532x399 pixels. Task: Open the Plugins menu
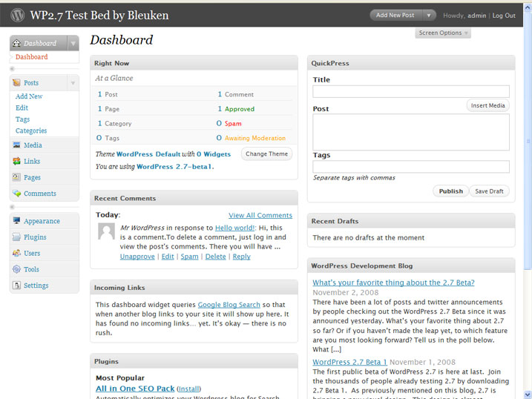pos(35,237)
